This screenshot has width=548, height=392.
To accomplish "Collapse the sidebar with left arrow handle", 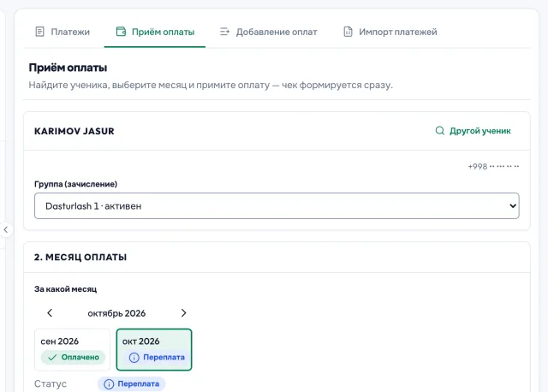I will tap(6, 229).
